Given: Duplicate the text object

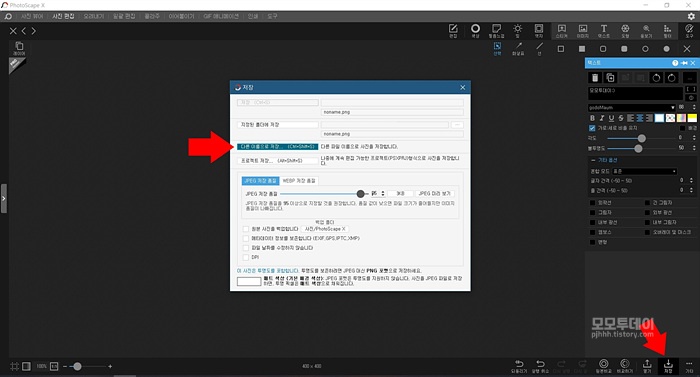Looking at the screenshot, I should [610, 78].
